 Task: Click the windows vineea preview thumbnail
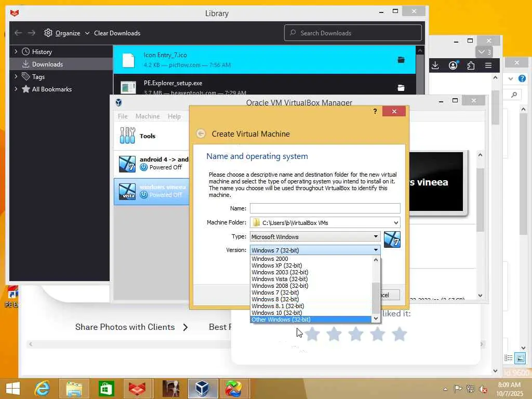437,182
